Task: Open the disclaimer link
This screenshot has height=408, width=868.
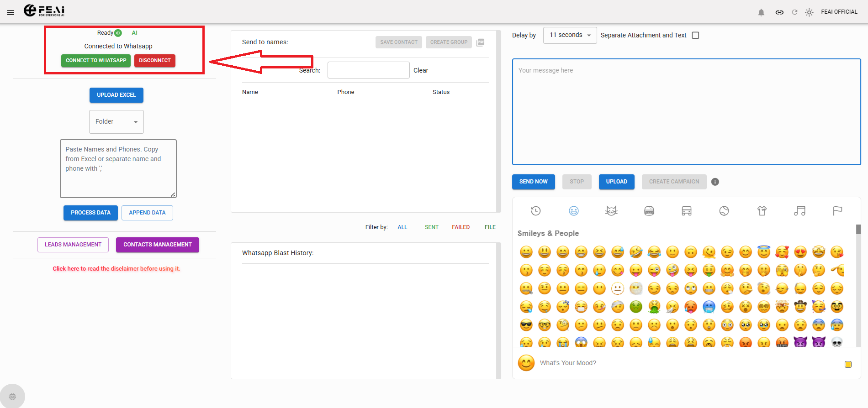Action: pos(116,269)
